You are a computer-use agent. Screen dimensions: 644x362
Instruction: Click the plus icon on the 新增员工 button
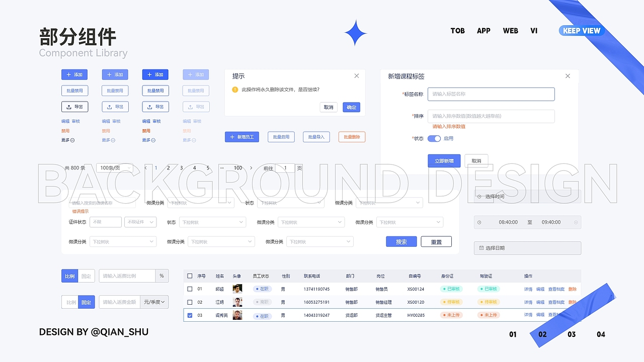click(x=231, y=137)
